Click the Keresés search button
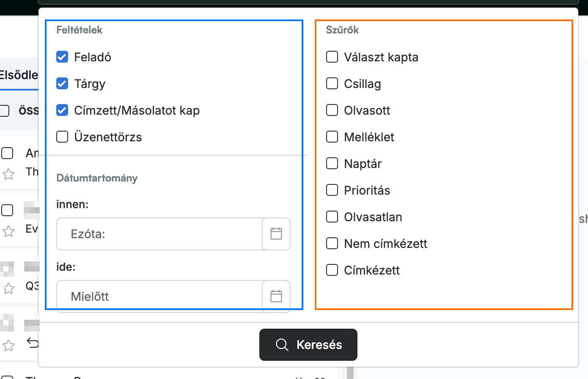Viewport: 588px width, 379px height. (308, 345)
